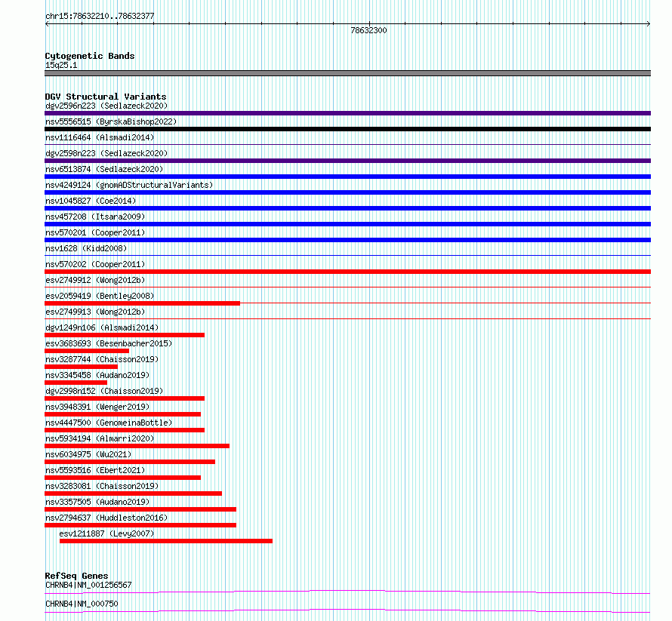Open the nsv3357505 (Audano2019) variant
Image resolution: width=672 pixels, height=621 pixels.
pyautogui.click(x=97, y=502)
